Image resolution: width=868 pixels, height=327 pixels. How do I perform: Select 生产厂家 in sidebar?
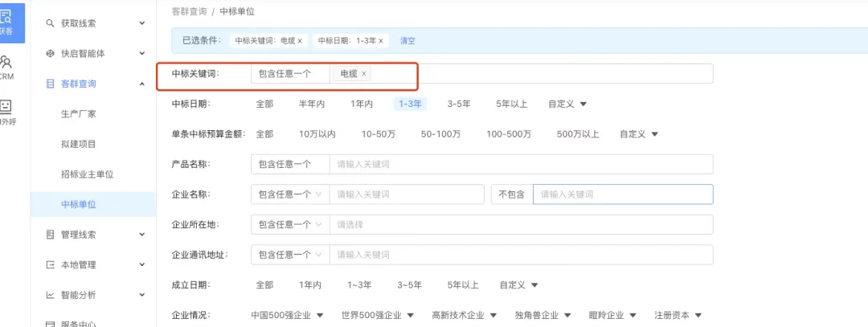coord(78,114)
